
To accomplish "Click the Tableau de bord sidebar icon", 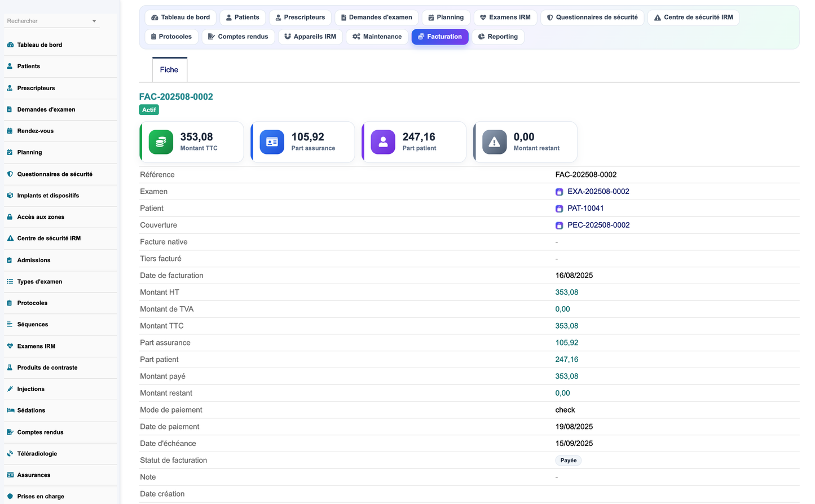I will 10,45.
